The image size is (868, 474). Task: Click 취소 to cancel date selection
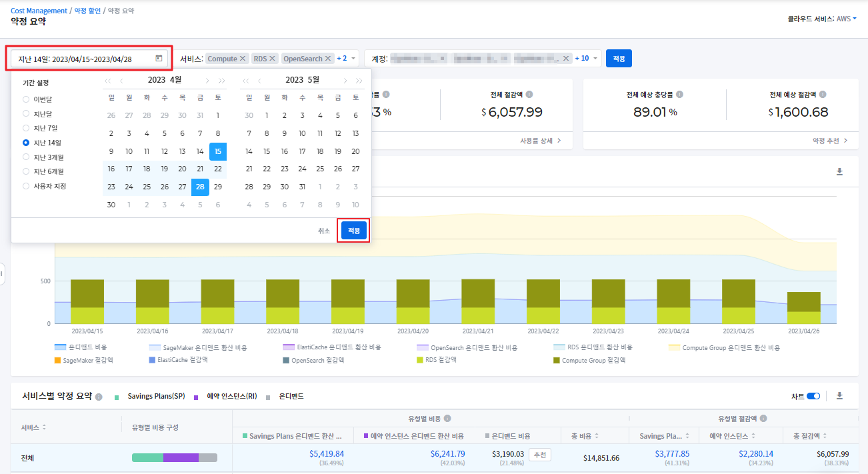click(x=324, y=231)
